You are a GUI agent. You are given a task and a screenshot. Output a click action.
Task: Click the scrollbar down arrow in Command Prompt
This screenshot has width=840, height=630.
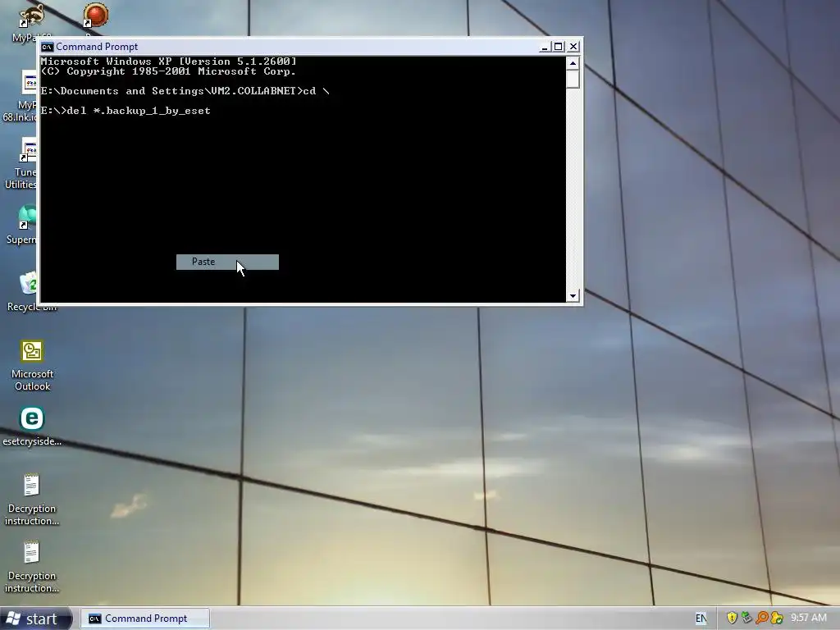(573, 295)
